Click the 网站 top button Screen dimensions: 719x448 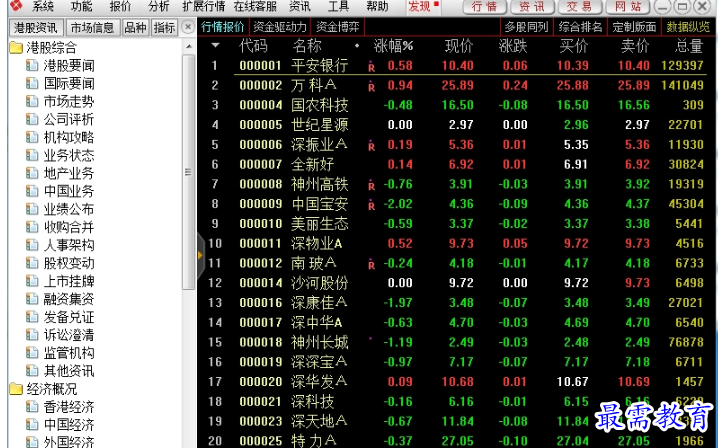[x=627, y=7]
